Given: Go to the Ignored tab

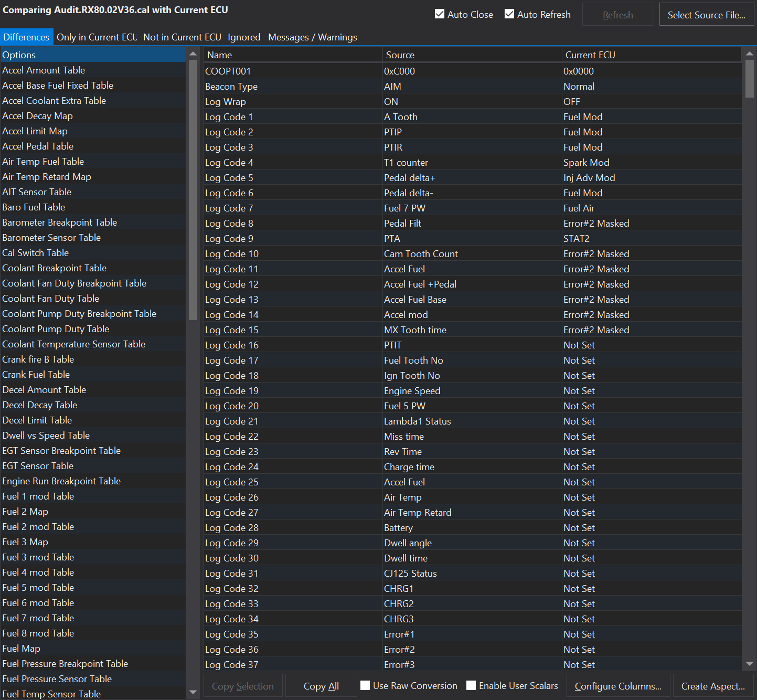Looking at the screenshot, I should tap(244, 37).
